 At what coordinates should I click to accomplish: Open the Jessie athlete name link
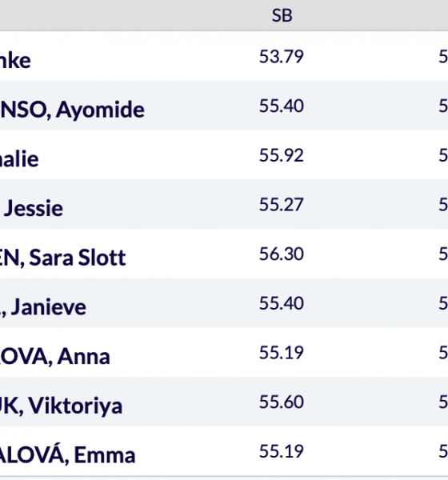coord(33,209)
